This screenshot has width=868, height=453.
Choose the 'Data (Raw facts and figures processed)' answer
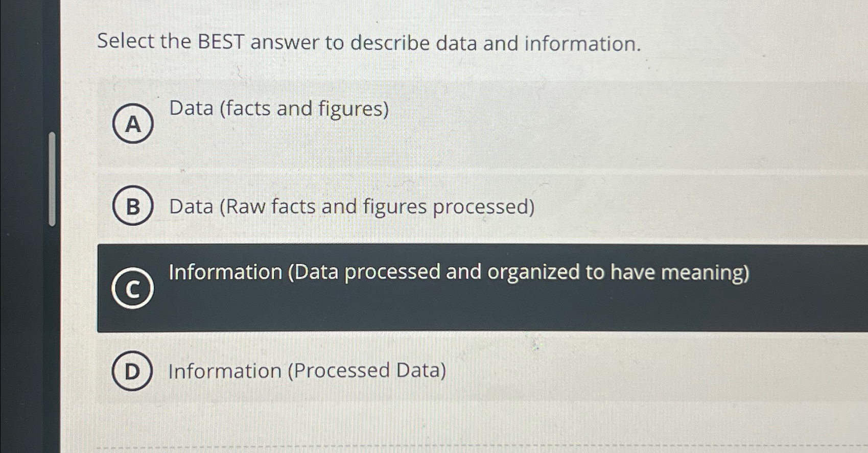pyautogui.click(x=351, y=207)
